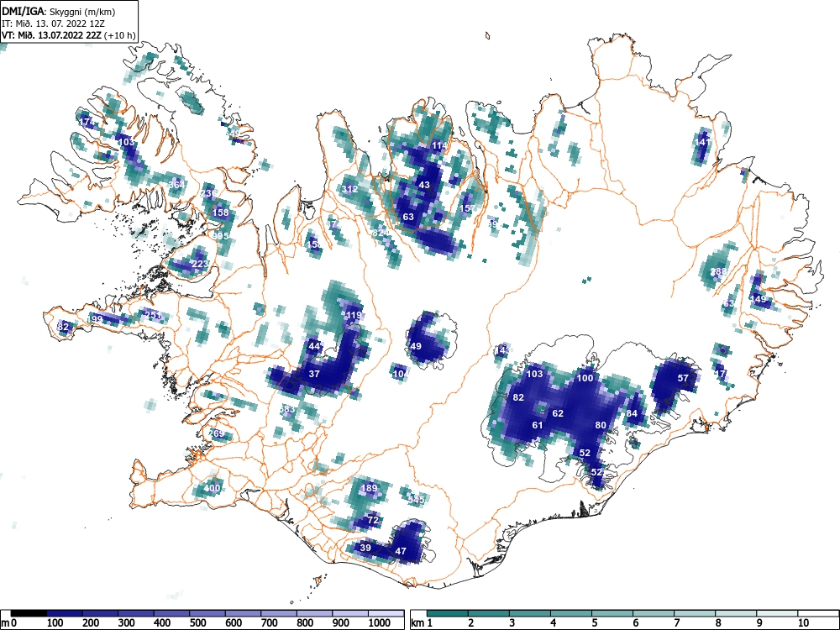Click the visibility value 364 on the map
Viewport: 840px width, 630px height.
pyautogui.click(x=176, y=185)
